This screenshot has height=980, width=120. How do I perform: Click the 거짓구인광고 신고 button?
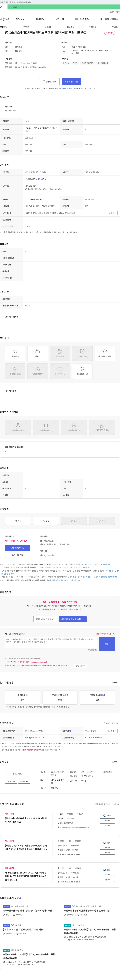111,723
